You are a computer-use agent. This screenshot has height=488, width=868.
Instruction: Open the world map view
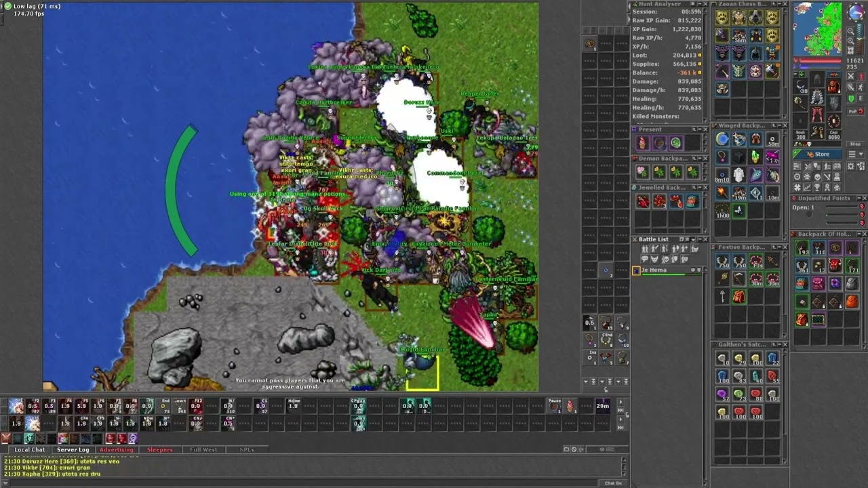click(851, 50)
